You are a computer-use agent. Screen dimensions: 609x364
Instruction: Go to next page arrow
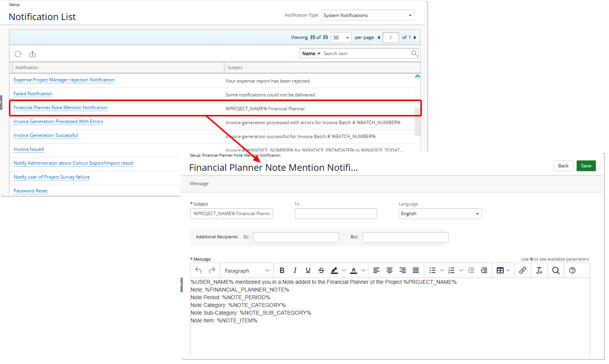tap(415, 37)
